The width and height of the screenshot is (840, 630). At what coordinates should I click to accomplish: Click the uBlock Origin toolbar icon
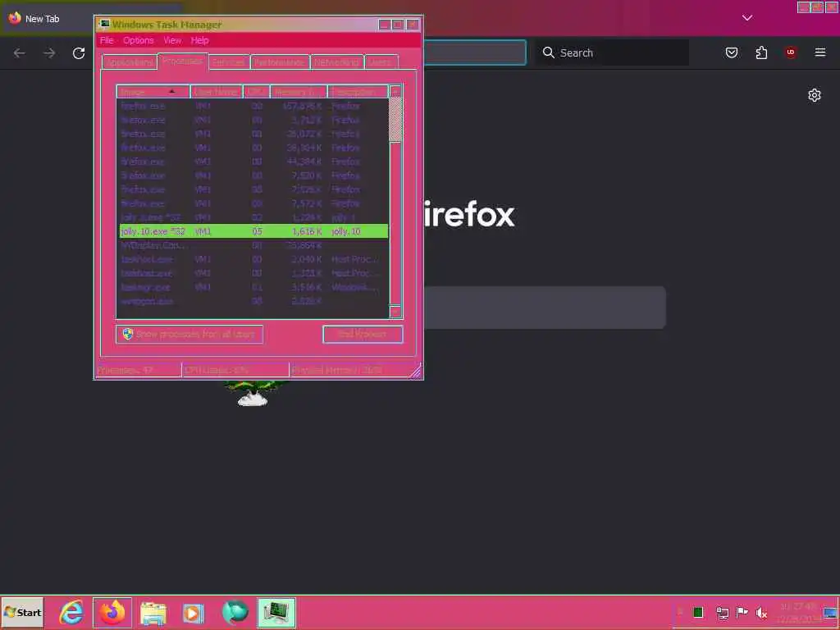pyautogui.click(x=790, y=52)
